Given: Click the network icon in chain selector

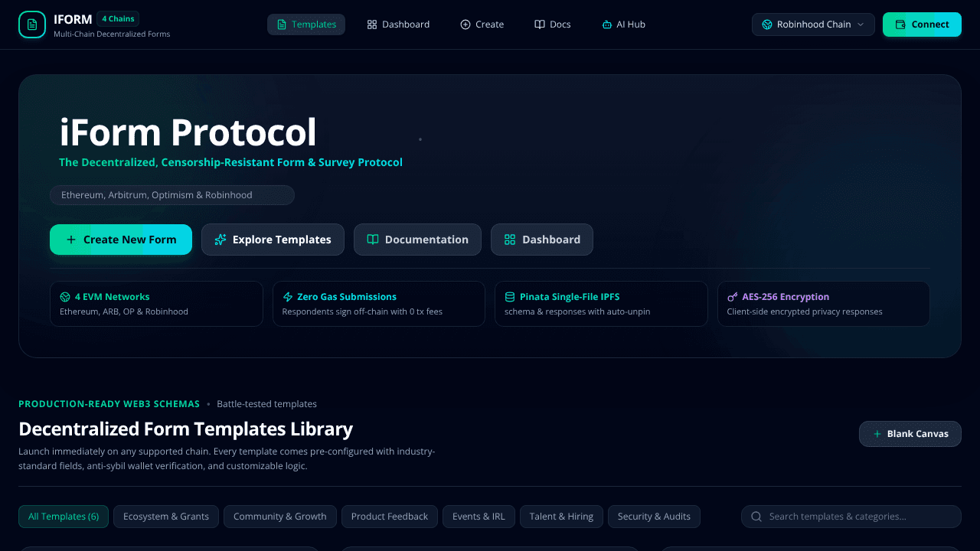Looking at the screenshot, I should coord(767,24).
